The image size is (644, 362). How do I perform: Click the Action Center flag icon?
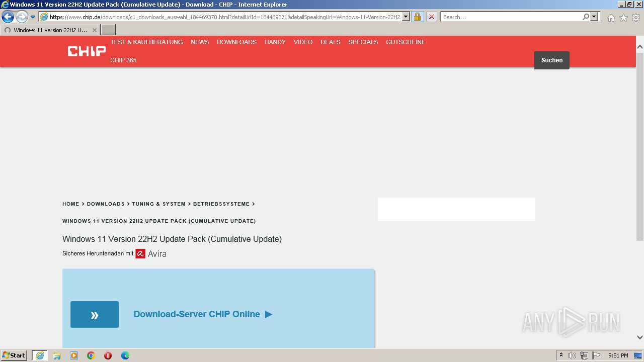pos(596,355)
